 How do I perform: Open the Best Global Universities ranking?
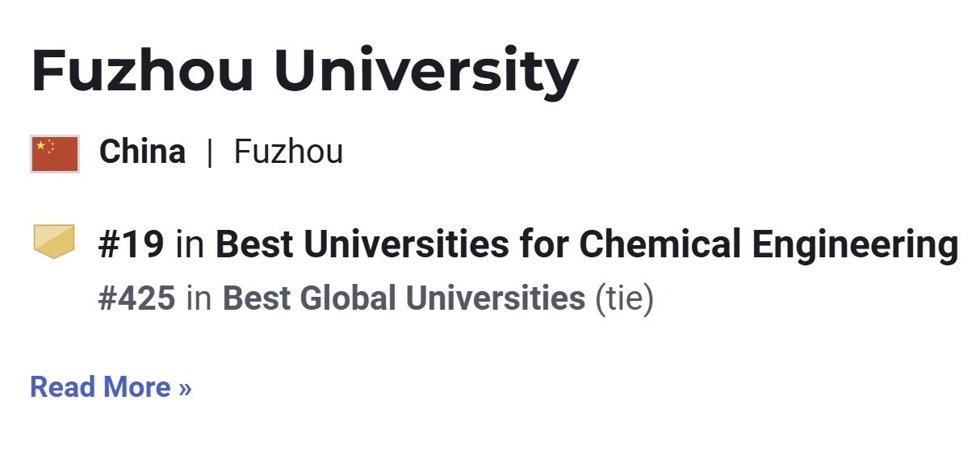pos(404,298)
